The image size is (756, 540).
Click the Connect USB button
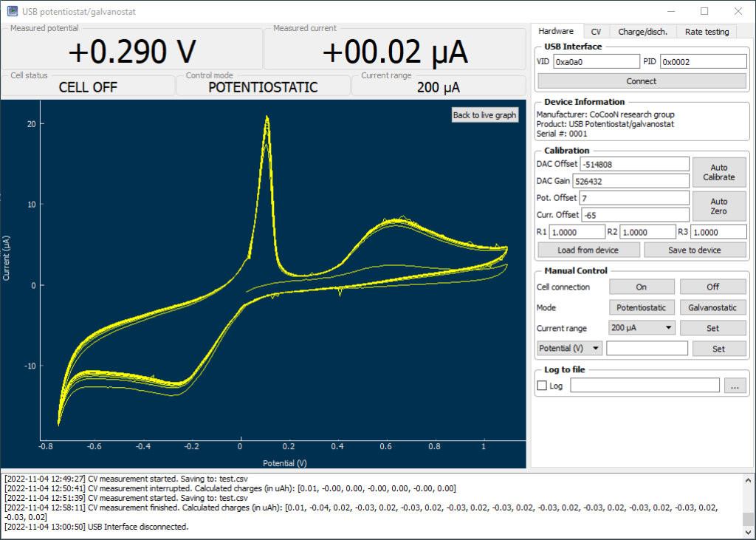(x=642, y=81)
